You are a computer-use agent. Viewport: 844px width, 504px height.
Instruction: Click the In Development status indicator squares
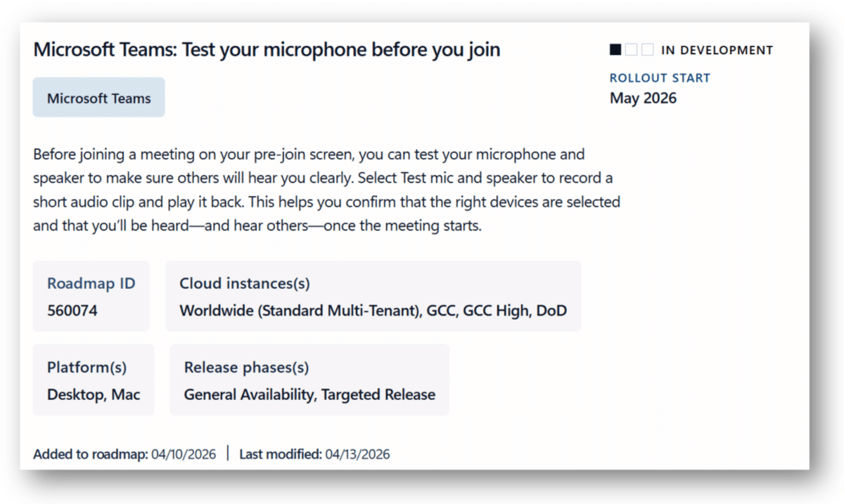[632, 50]
